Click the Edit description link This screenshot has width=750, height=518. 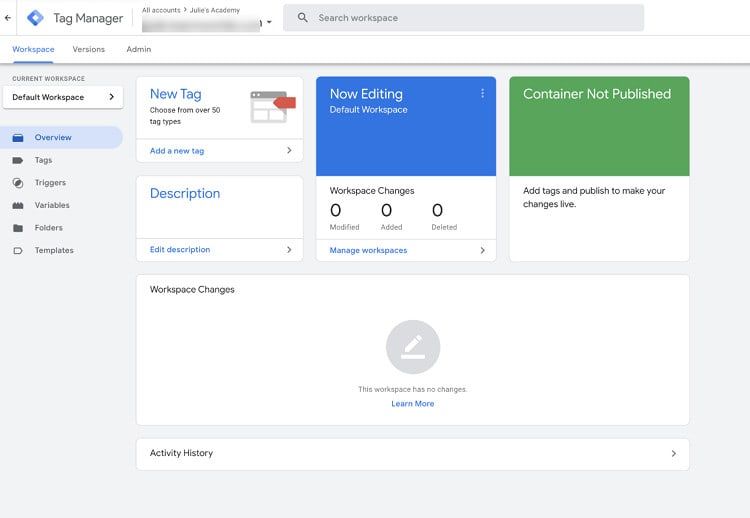[x=180, y=249]
